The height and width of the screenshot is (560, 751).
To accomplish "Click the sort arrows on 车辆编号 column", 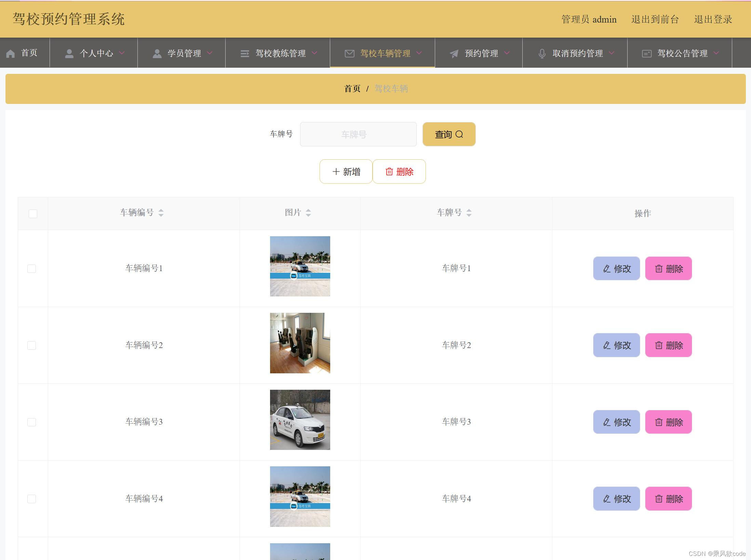I will [161, 213].
